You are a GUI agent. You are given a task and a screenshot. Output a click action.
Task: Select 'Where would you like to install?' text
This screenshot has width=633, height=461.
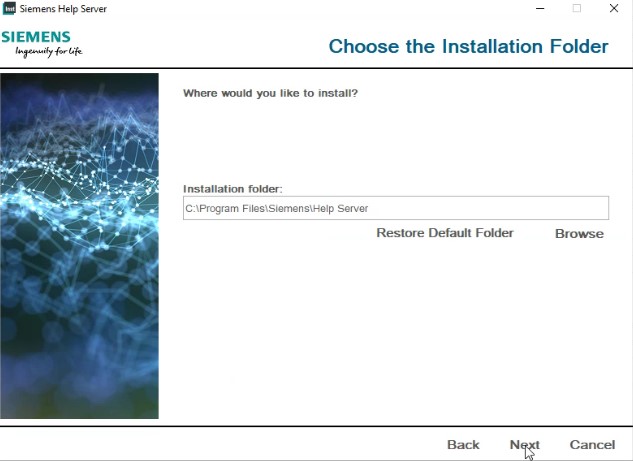point(270,93)
